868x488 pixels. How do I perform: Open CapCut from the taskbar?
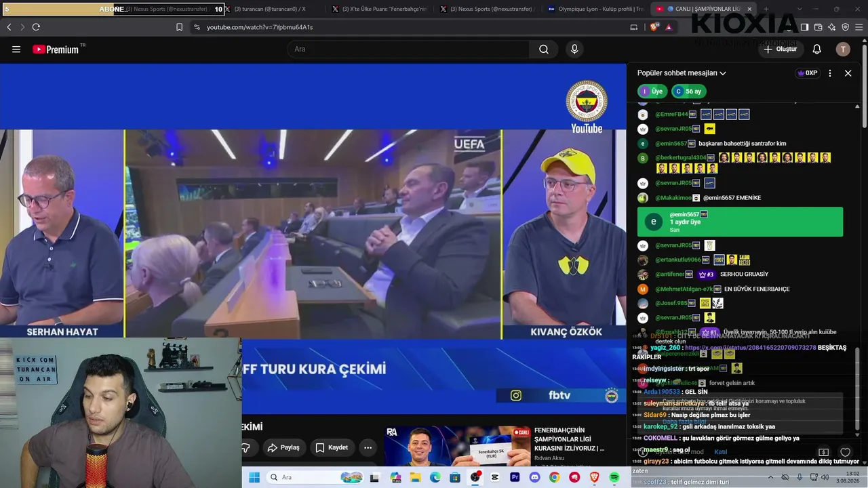point(495,478)
